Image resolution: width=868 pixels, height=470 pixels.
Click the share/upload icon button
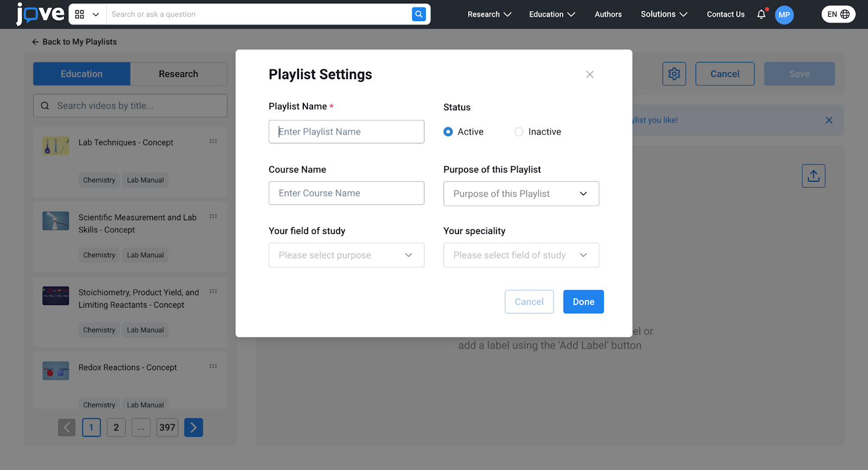(x=814, y=176)
